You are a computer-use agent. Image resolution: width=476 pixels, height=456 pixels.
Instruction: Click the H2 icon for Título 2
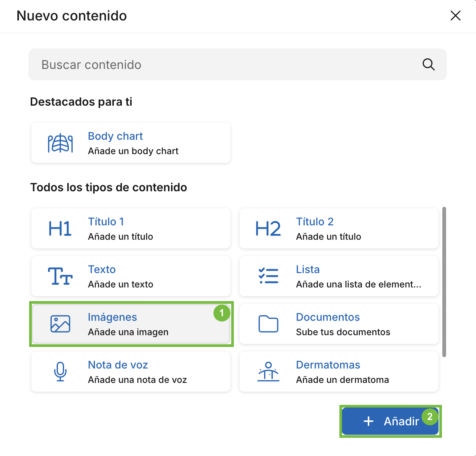pyautogui.click(x=268, y=229)
